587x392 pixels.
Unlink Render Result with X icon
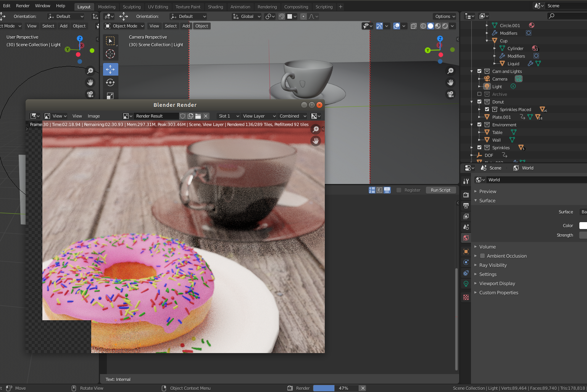206,116
